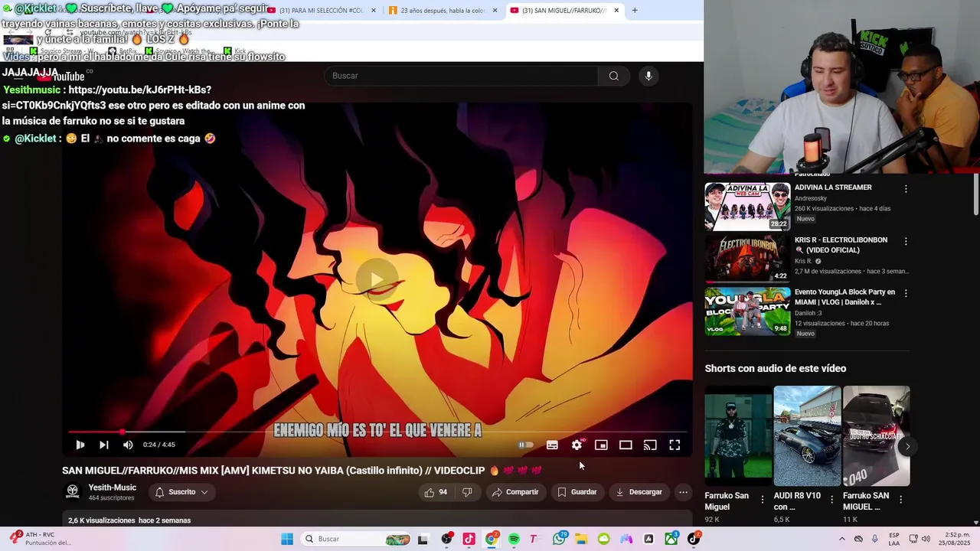This screenshot has width=980, height=551.
Task: Like the video with 94 likes
Action: pyautogui.click(x=436, y=492)
